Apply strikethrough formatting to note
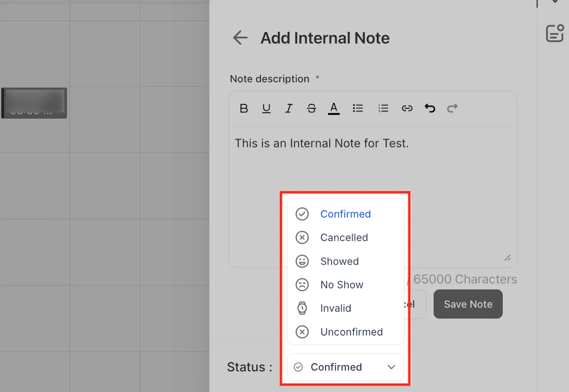Screen dimensions: 569x392 311,108
